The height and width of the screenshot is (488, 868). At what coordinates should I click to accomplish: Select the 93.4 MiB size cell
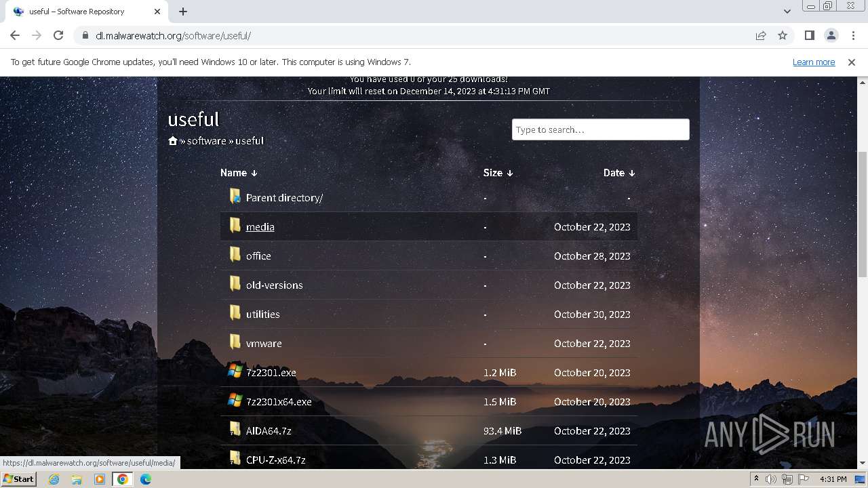coord(502,431)
